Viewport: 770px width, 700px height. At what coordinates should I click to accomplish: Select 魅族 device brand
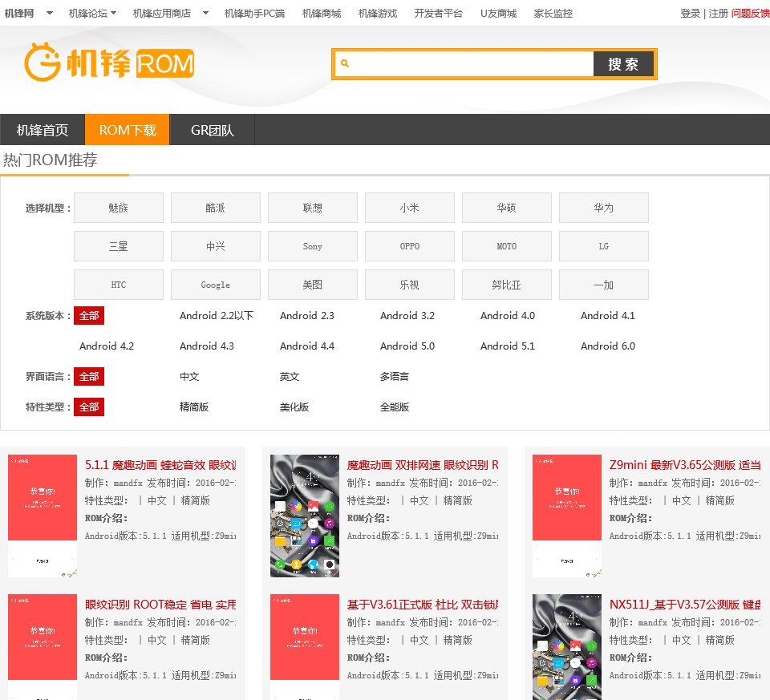[x=119, y=208]
